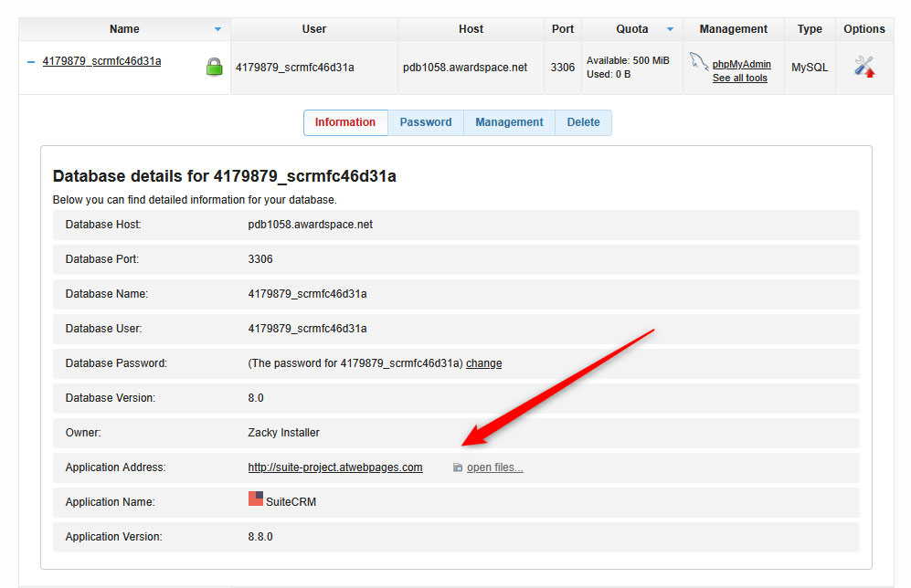Image resolution: width=911 pixels, height=588 pixels.
Task: Select the Delete tab
Action: coord(583,121)
